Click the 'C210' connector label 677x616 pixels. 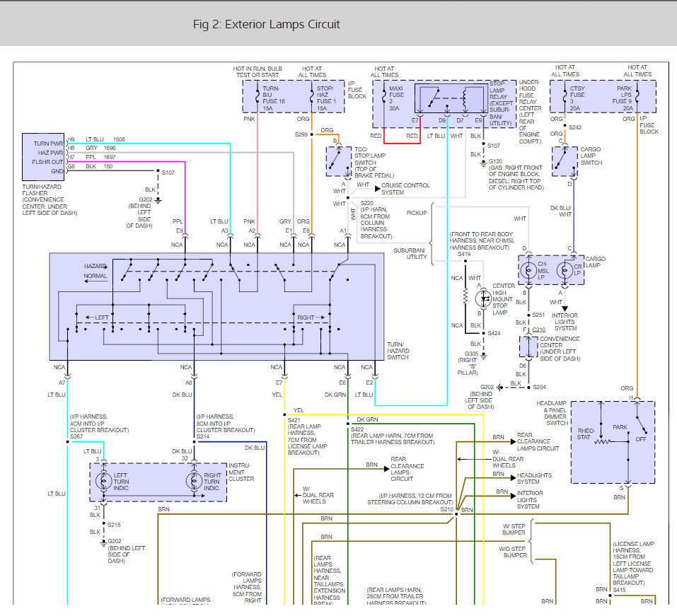[x=539, y=330]
